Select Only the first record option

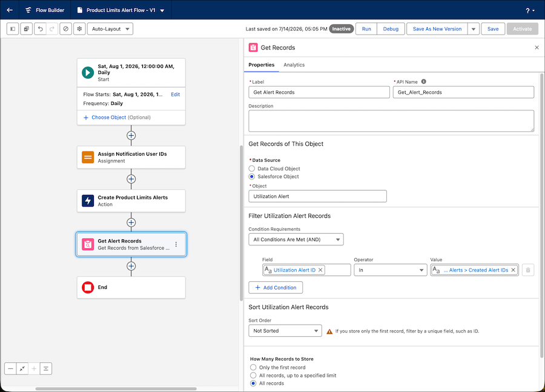(253, 367)
